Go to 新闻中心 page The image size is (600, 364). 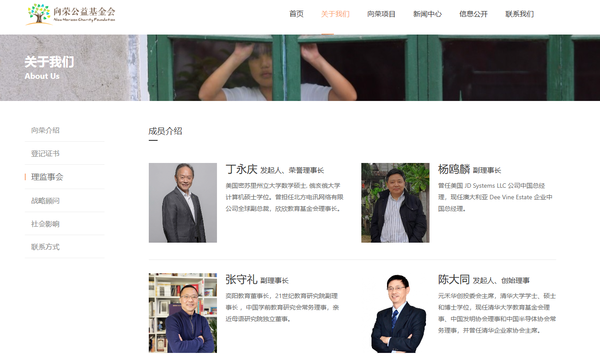[427, 14]
